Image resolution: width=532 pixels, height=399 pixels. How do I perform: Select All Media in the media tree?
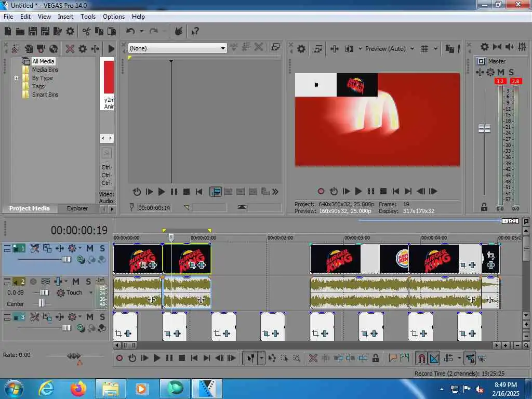43,61
